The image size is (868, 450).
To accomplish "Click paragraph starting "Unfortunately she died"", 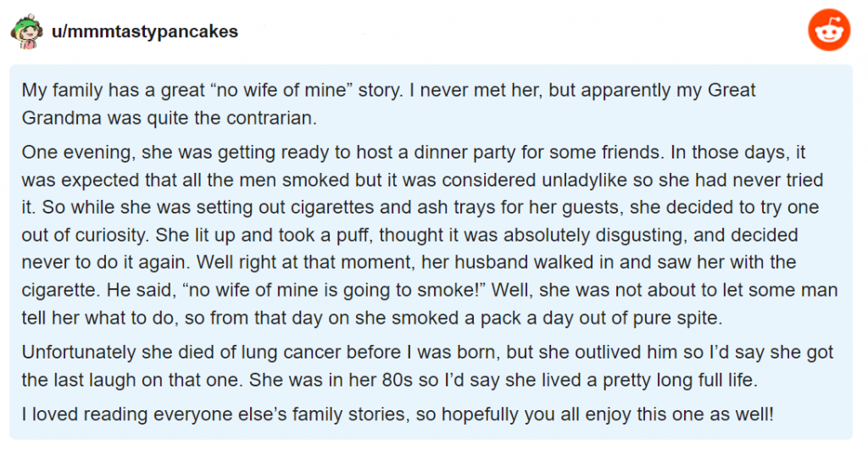I will coord(427,366).
